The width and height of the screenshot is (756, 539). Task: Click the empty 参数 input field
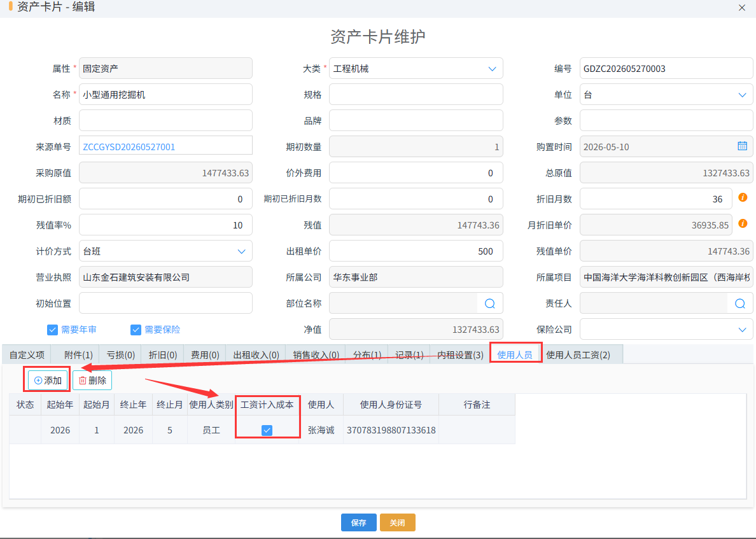coord(666,120)
